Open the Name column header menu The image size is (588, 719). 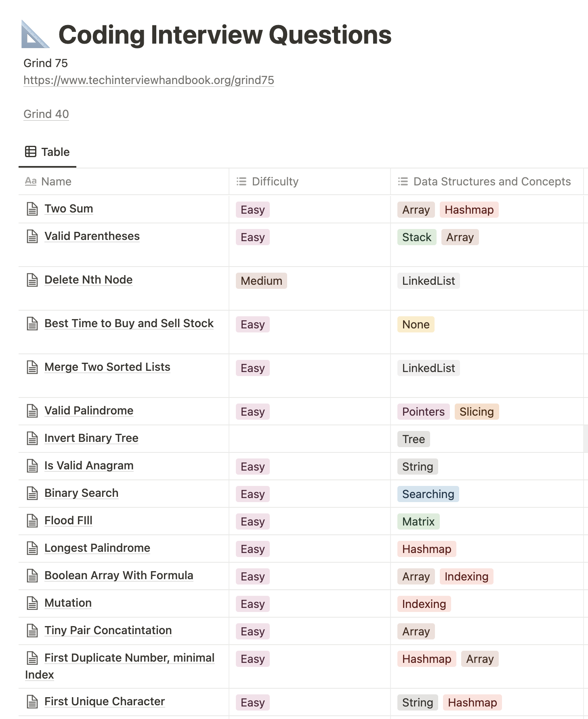click(x=124, y=181)
